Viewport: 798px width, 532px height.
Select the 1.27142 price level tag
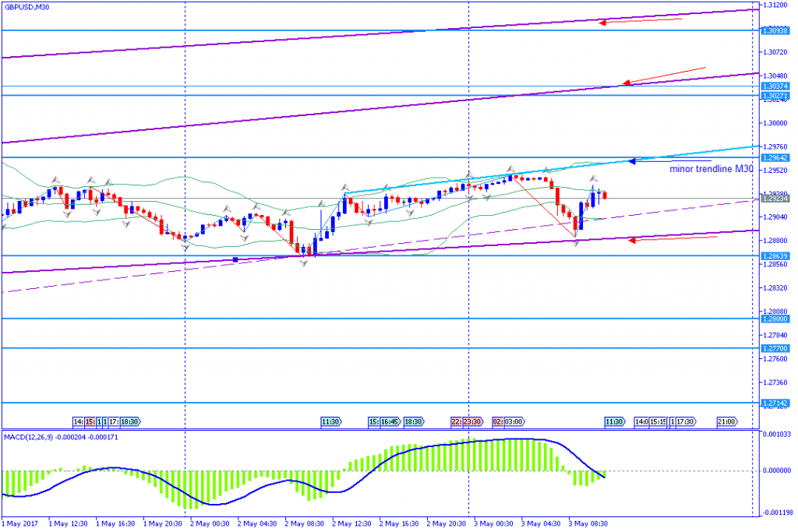773,403
